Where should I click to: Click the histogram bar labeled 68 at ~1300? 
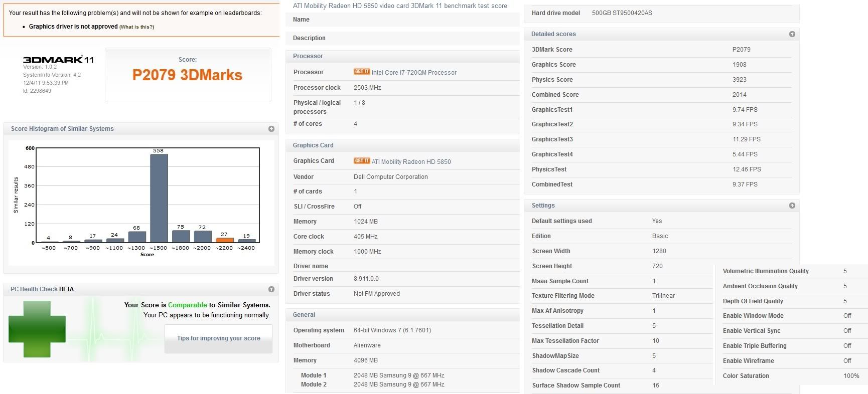point(137,237)
